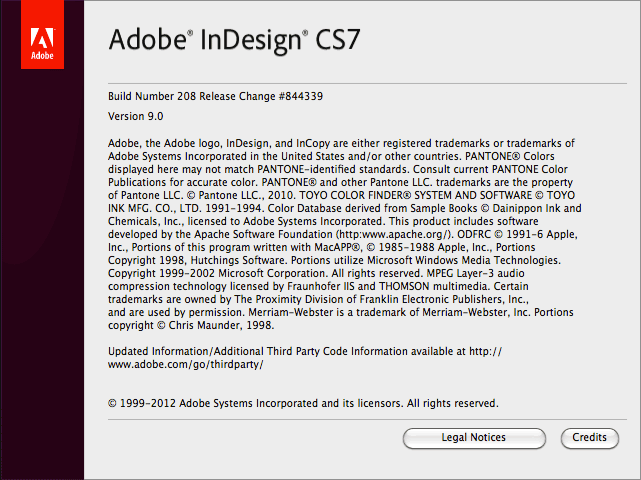The height and width of the screenshot is (480, 641).
Task: Click the 'Updated Information/Additional Third Party Code' line
Action: click(305, 352)
